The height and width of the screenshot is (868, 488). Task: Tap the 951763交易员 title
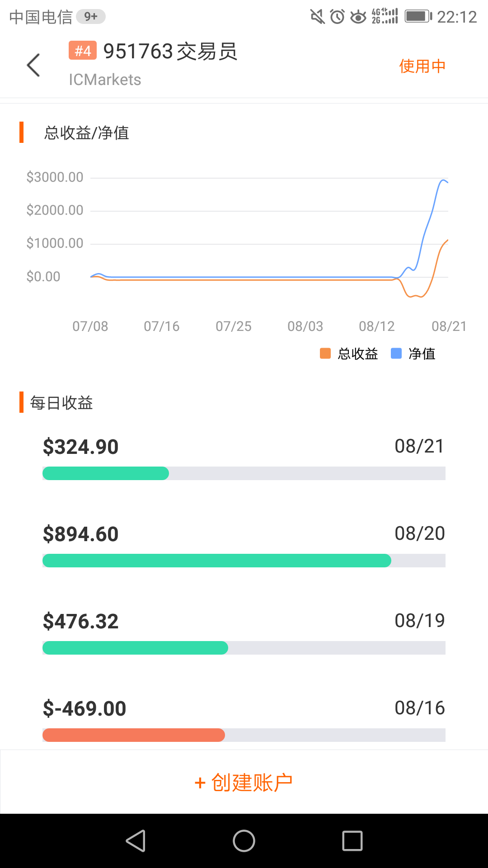170,51
